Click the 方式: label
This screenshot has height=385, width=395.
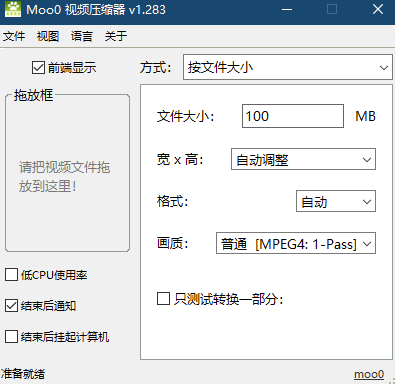155,68
